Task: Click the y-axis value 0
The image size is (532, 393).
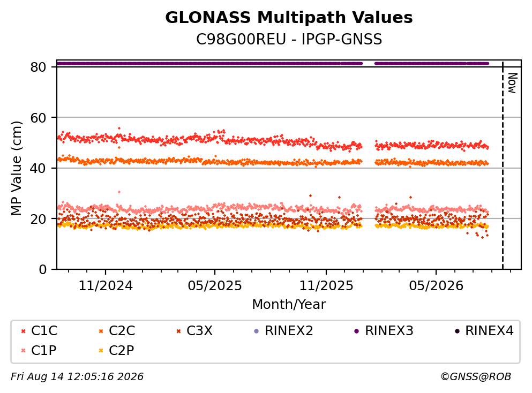Action: (43, 269)
